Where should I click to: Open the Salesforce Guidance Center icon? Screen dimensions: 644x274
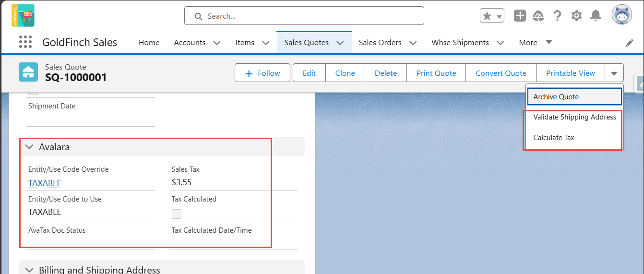[x=538, y=16]
